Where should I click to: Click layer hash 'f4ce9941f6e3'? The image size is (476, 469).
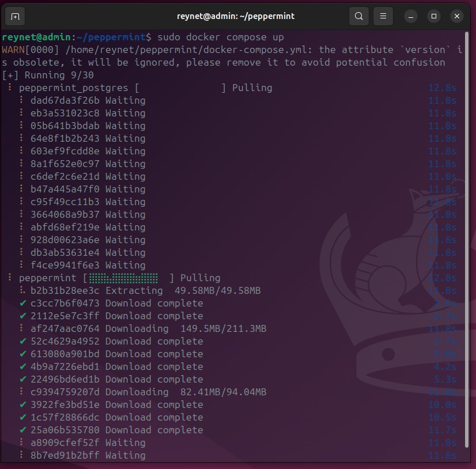(65, 265)
